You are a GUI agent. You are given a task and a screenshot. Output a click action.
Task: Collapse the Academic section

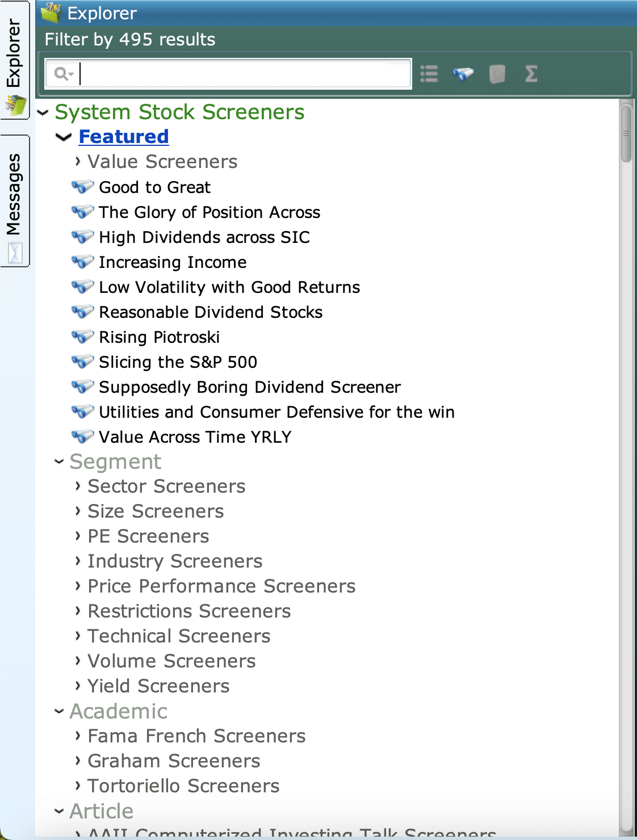[x=59, y=711]
